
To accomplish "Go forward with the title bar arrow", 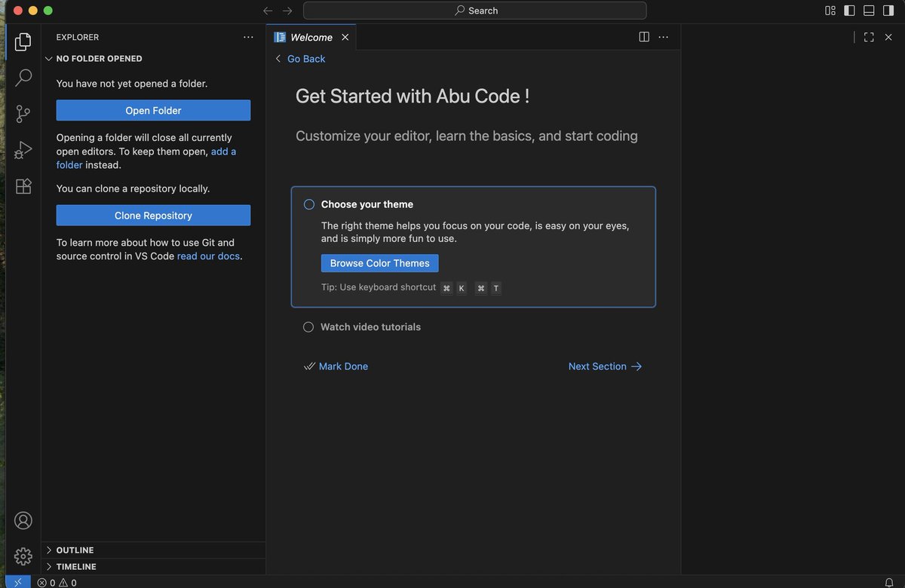I will (287, 11).
